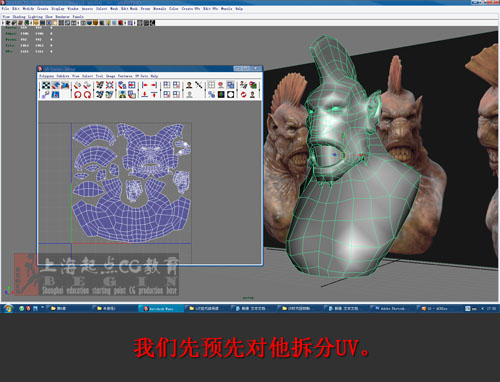Click Select Camera icon in viewport toolbar
This screenshot has height=382, width=500.
(8, 23)
